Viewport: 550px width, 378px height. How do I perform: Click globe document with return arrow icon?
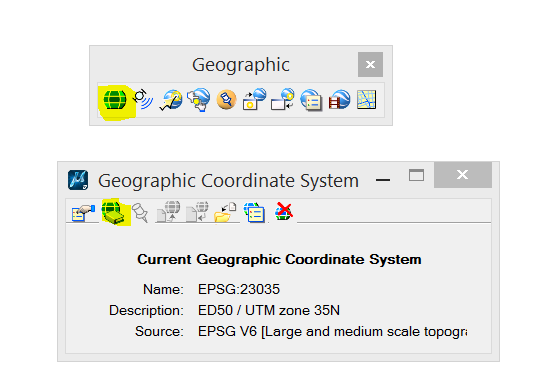[198, 212]
